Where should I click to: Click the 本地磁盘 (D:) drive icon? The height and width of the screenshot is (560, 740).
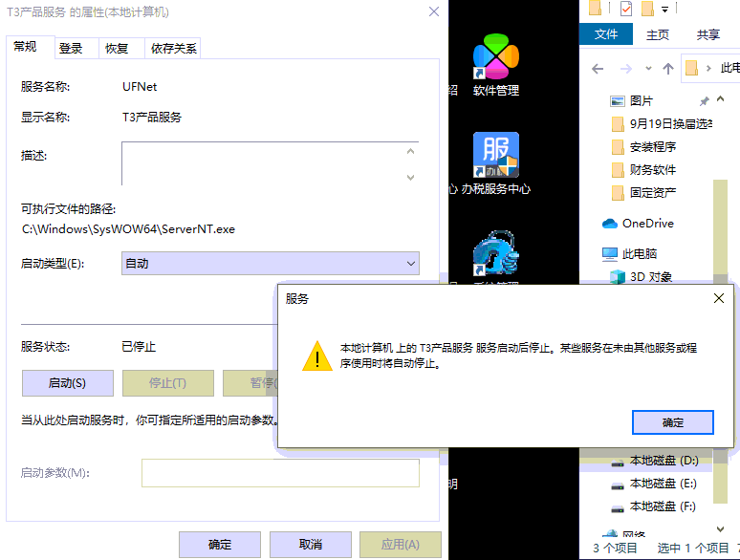coord(618,462)
